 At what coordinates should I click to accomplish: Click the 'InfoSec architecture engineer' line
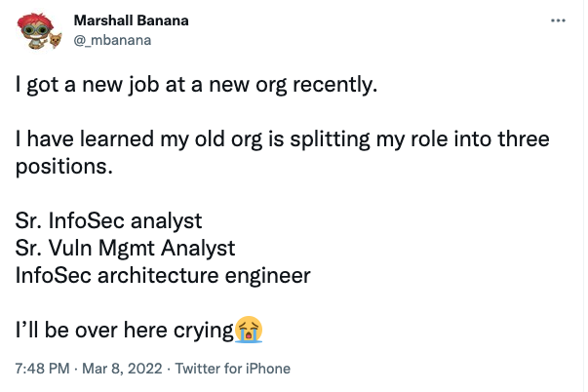tap(162, 275)
